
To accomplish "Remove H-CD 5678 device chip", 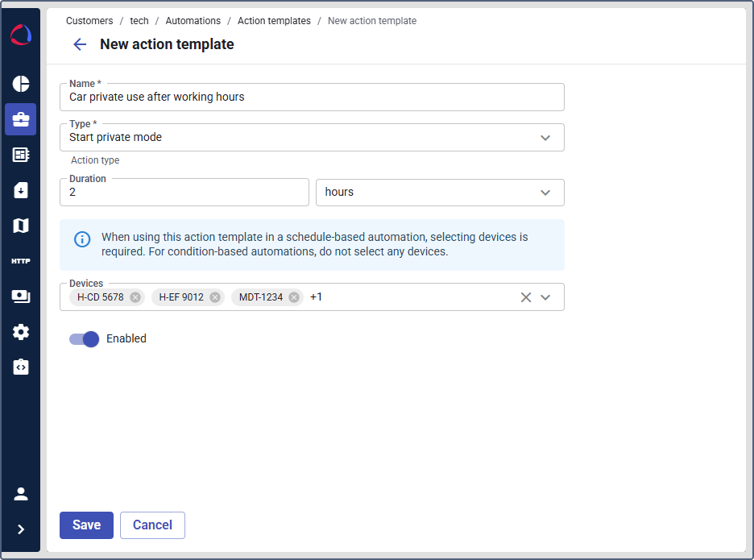I will (135, 297).
